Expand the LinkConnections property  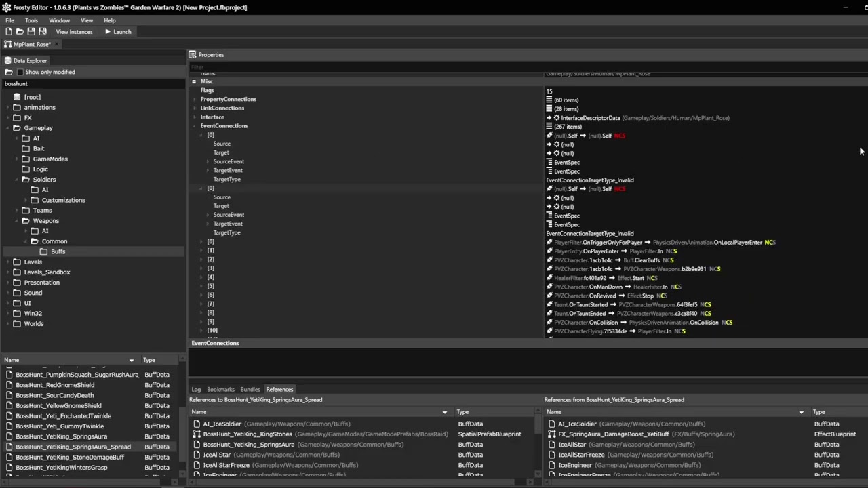[195, 108]
